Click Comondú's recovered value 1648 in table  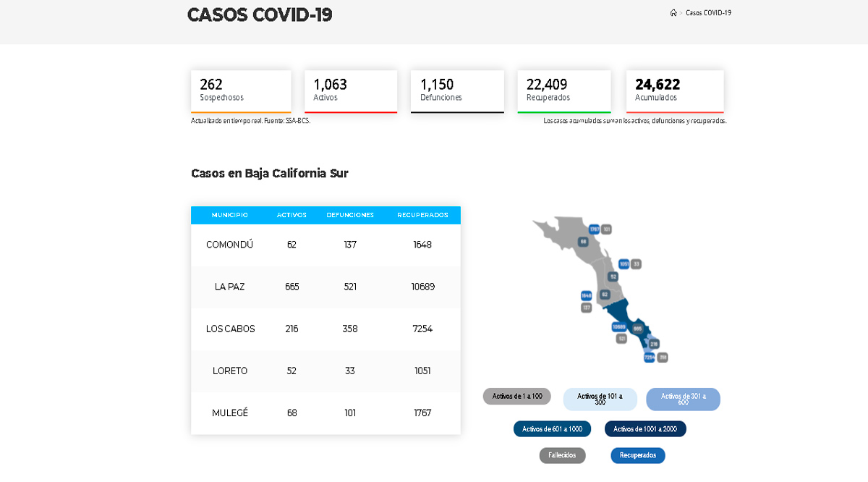coord(422,245)
